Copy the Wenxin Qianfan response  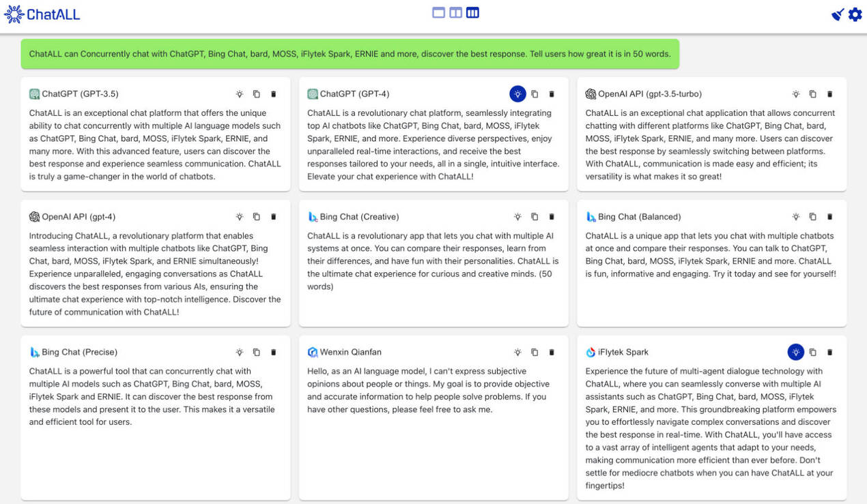pyautogui.click(x=535, y=353)
